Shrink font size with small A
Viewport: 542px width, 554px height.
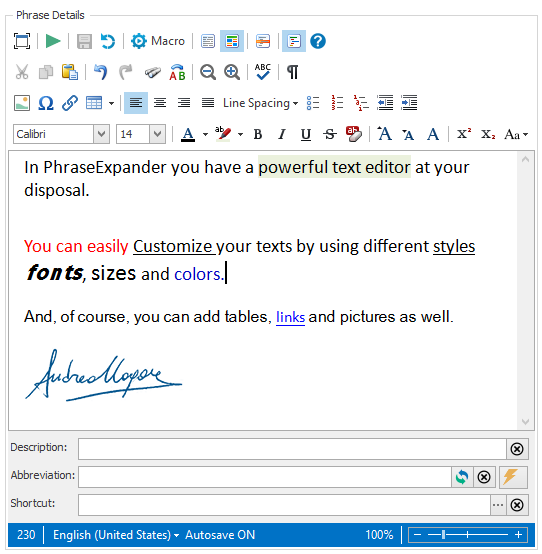[408, 135]
